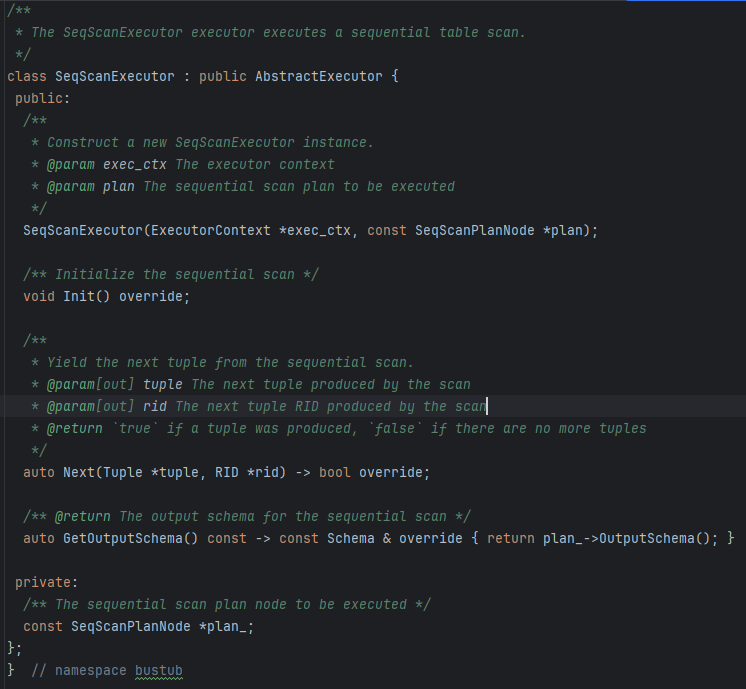
Task: Click the Init() method name
Action: pyautogui.click(x=83, y=297)
